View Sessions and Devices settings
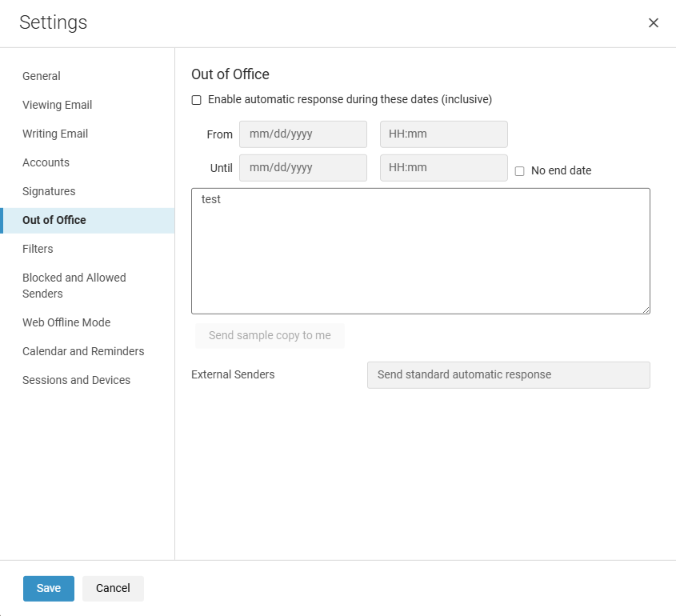The height and width of the screenshot is (616, 676). pyautogui.click(x=76, y=380)
